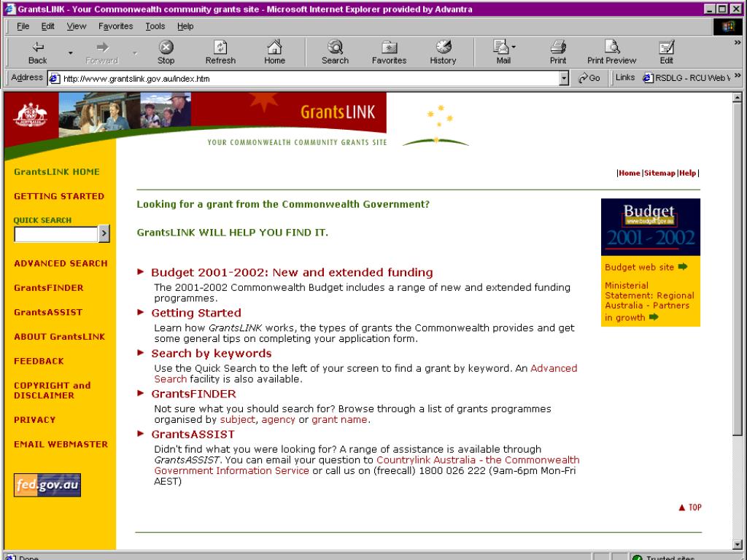Open the Favorites menu
The height and width of the screenshot is (560, 747).
pyautogui.click(x=116, y=26)
